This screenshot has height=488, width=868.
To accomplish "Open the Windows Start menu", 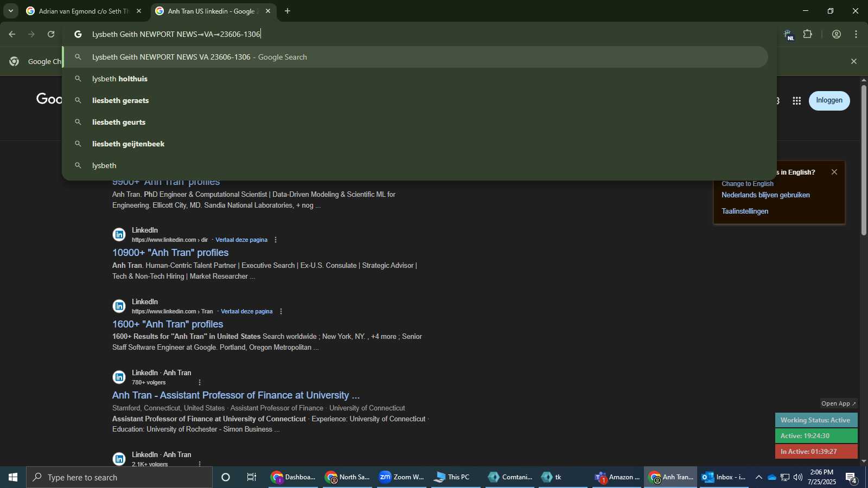I will (x=13, y=477).
